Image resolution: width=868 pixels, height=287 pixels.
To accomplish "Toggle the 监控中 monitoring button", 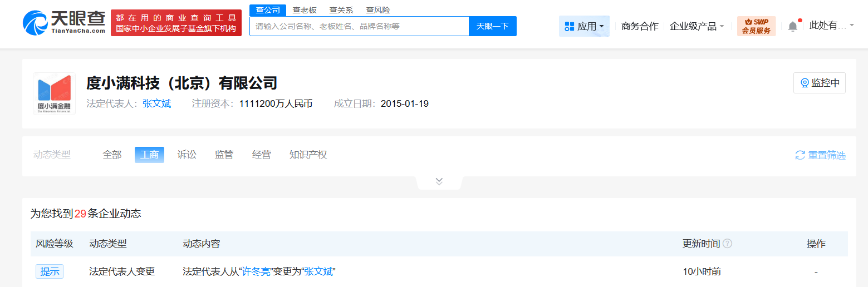I will (x=820, y=83).
